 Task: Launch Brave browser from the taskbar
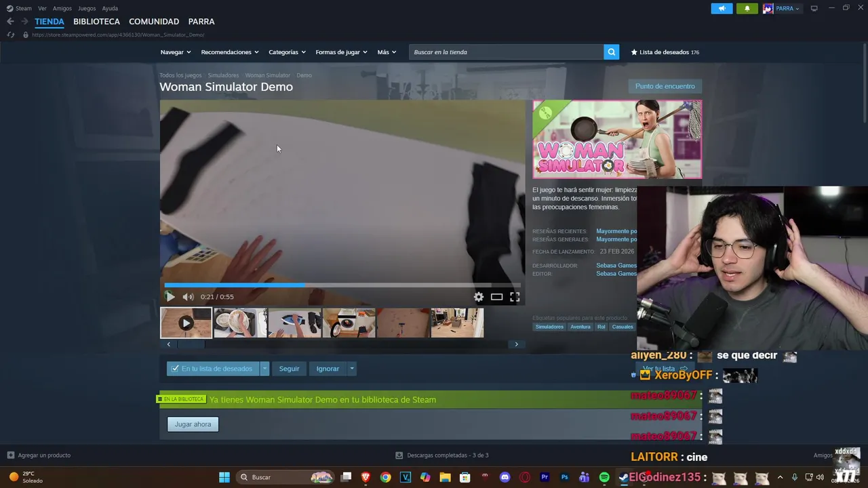point(366,477)
